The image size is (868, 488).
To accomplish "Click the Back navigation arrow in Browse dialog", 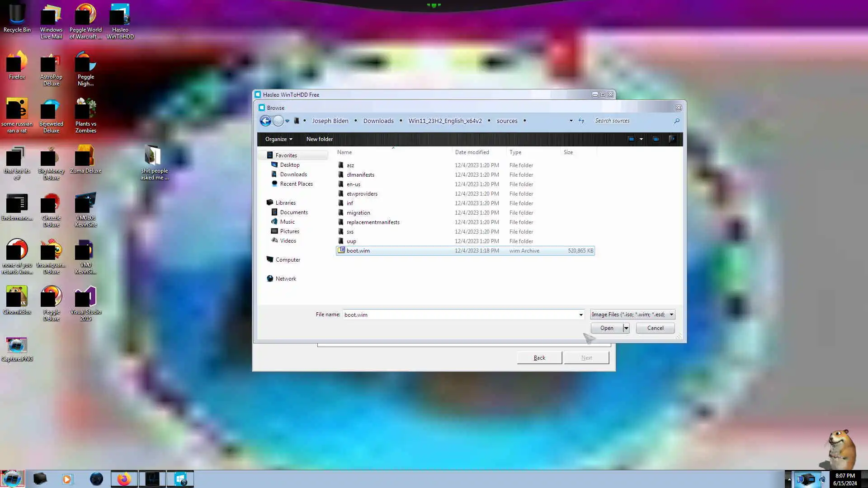I will (265, 121).
